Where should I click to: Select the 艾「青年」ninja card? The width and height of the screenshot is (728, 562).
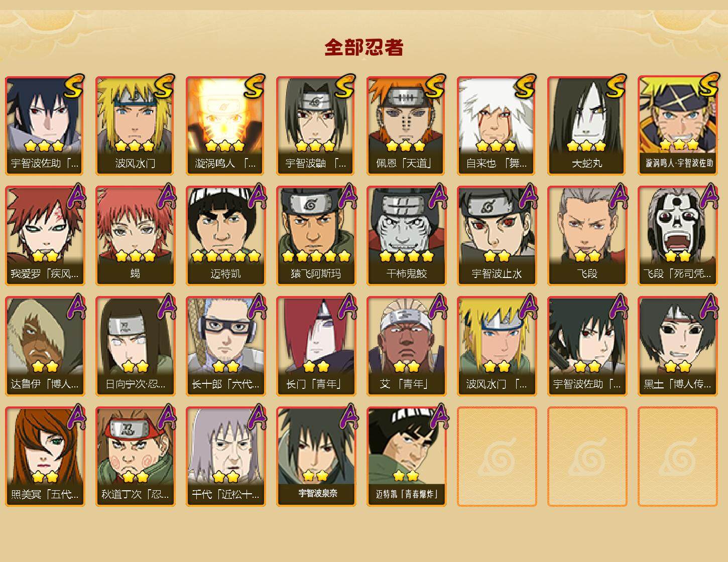pyautogui.click(x=407, y=346)
